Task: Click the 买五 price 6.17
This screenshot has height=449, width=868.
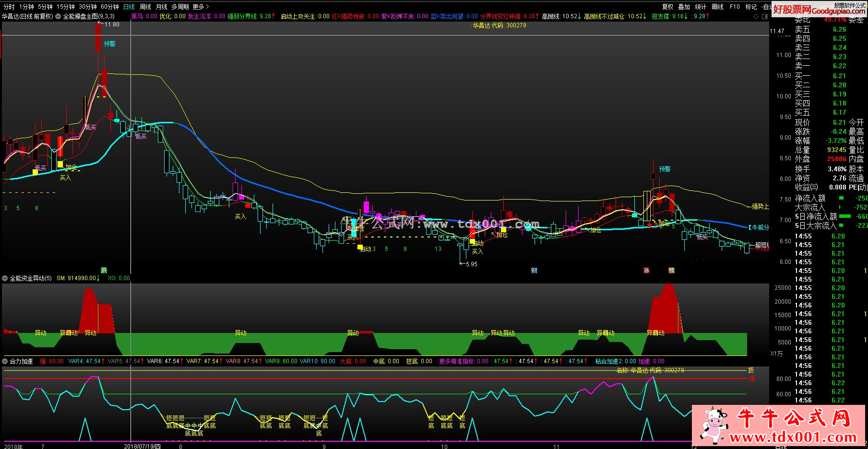Action: 839,112
